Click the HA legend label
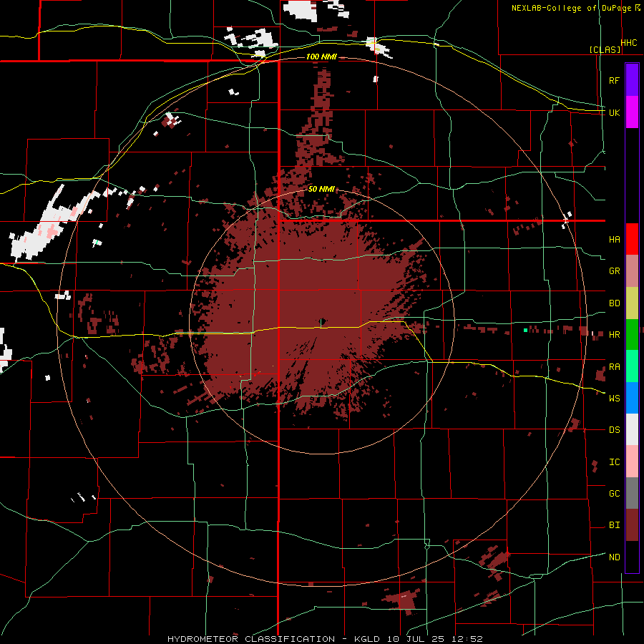 pyautogui.click(x=614, y=240)
